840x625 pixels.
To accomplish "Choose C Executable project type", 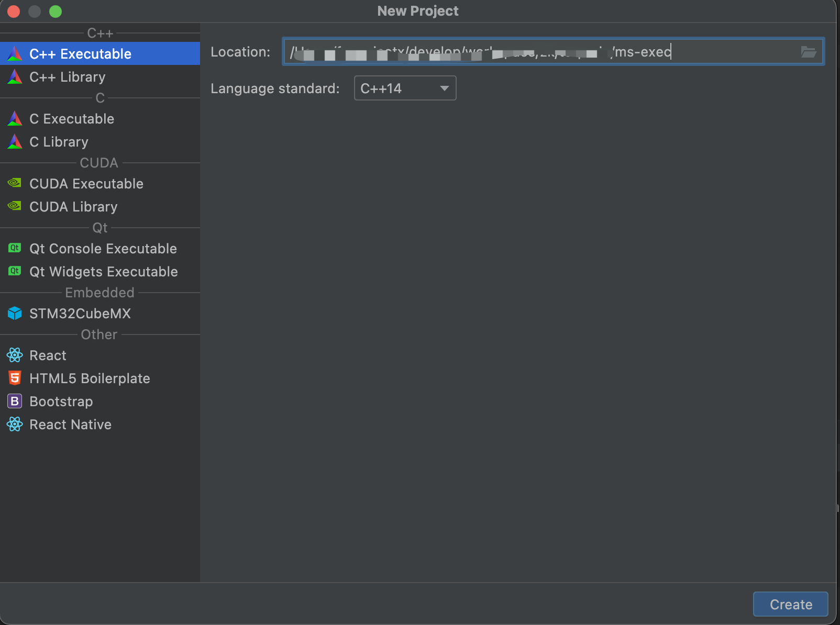I will click(100, 118).
